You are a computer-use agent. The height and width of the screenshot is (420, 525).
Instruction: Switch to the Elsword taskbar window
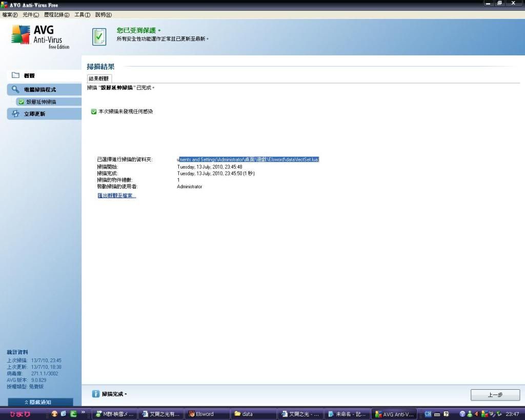click(x=208, y=414)
